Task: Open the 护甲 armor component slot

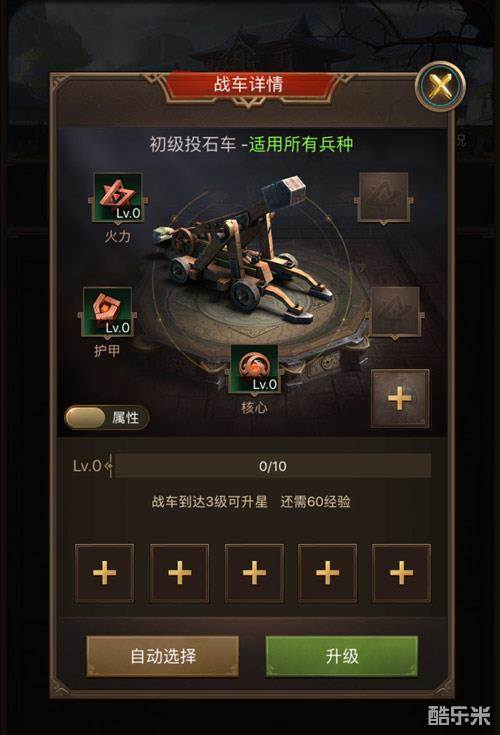Action: [x=107, y=312]
